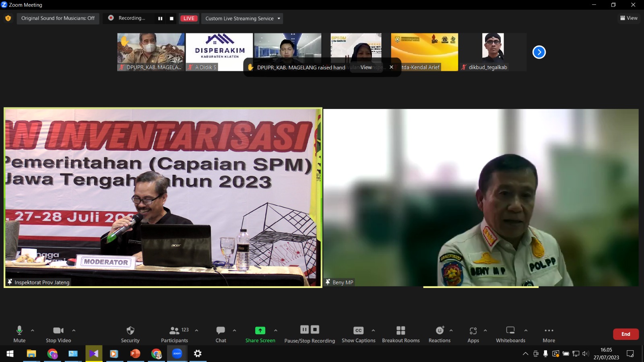The height and width of the screenshot is (362, 644).
Task: Select DPUPR_KAB. MAGELANG participant thumbnail
Action: point(151,52)
